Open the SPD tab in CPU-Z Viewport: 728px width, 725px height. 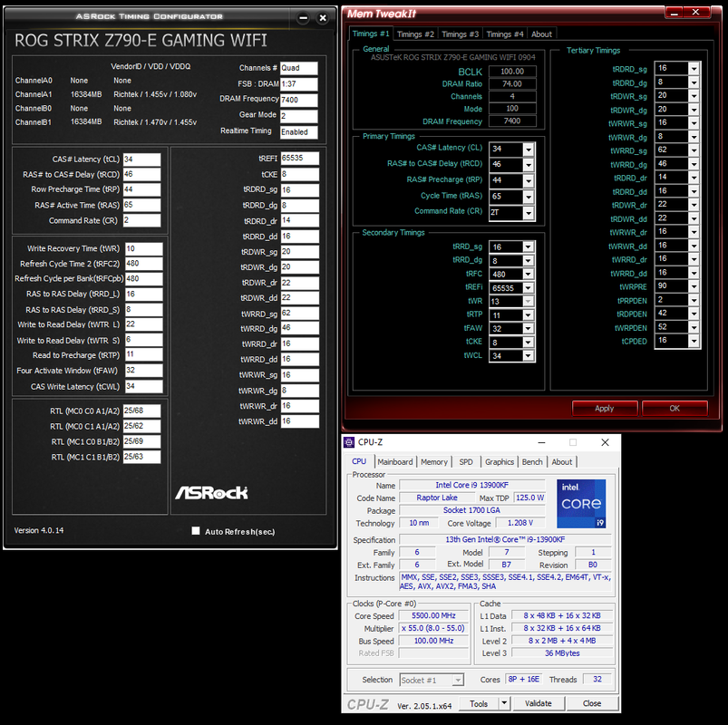click(x=466, y=462)
